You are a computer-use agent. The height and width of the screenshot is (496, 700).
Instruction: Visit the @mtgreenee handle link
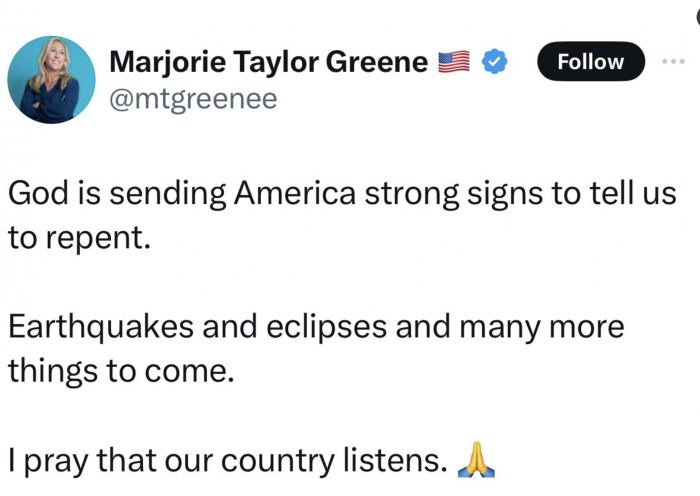(x=193, y=99)
